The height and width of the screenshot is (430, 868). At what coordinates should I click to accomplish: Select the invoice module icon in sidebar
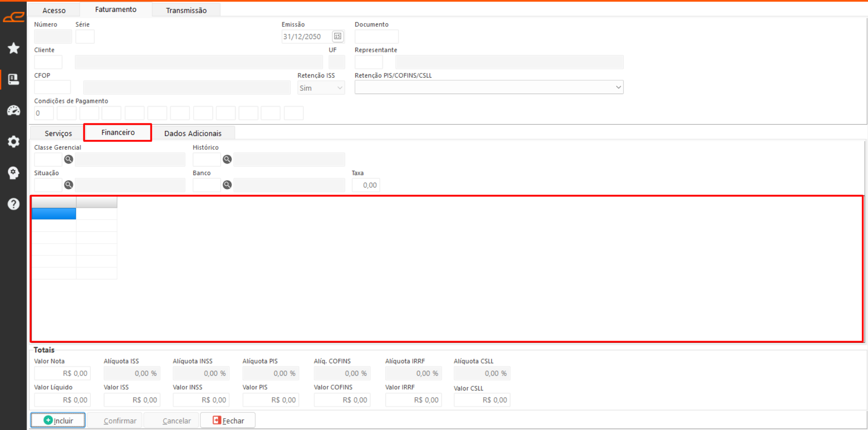(x=14, y=79)
